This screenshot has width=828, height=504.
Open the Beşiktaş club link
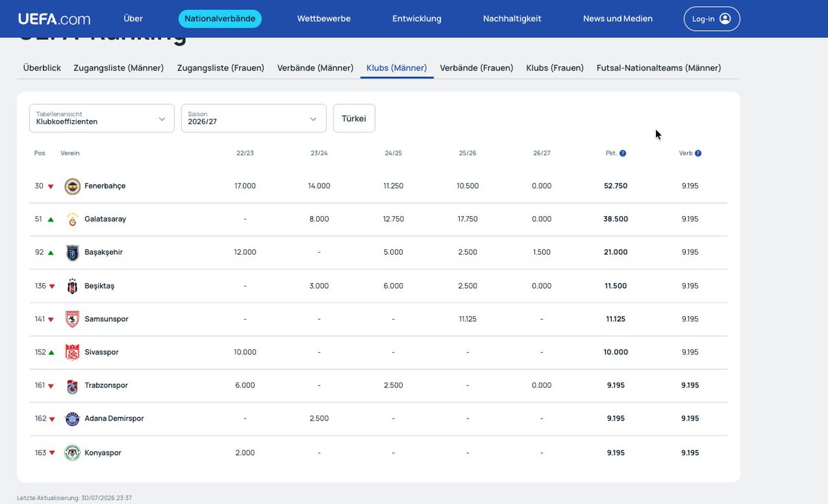pyautogui.click(x=99, y=286)
